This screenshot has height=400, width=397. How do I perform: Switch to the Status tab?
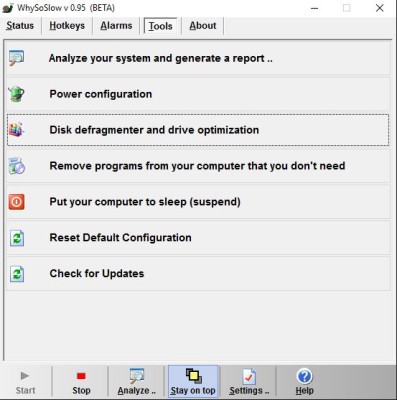(x=20, y=26)
